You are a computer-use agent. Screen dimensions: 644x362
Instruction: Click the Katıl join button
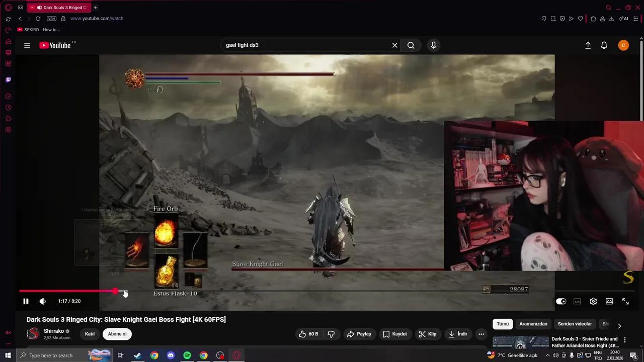coord(90,334)
